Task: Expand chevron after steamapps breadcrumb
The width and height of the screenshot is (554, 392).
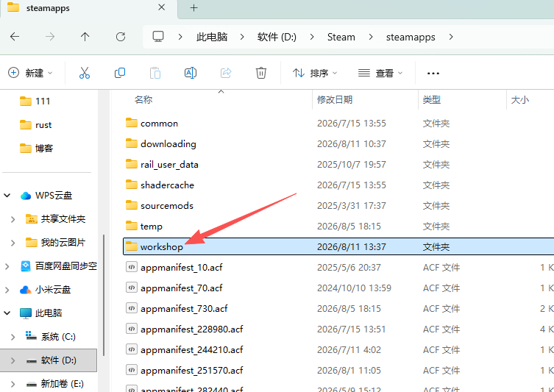Action: coord(451,37)
